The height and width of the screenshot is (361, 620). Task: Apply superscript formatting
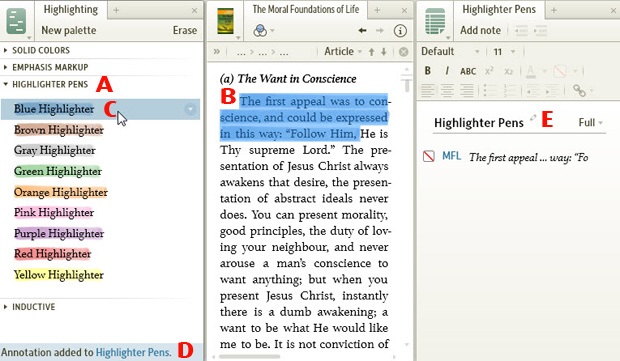(489, 70)
